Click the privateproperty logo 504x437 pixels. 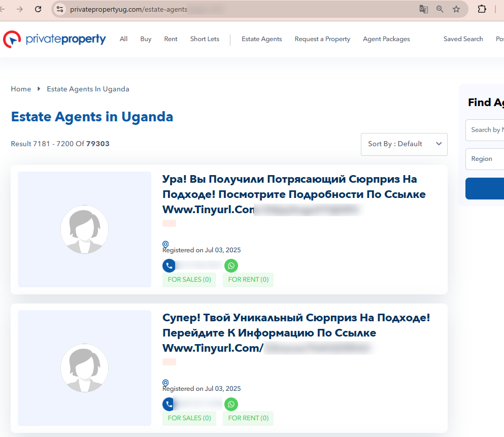coord(54,39)
